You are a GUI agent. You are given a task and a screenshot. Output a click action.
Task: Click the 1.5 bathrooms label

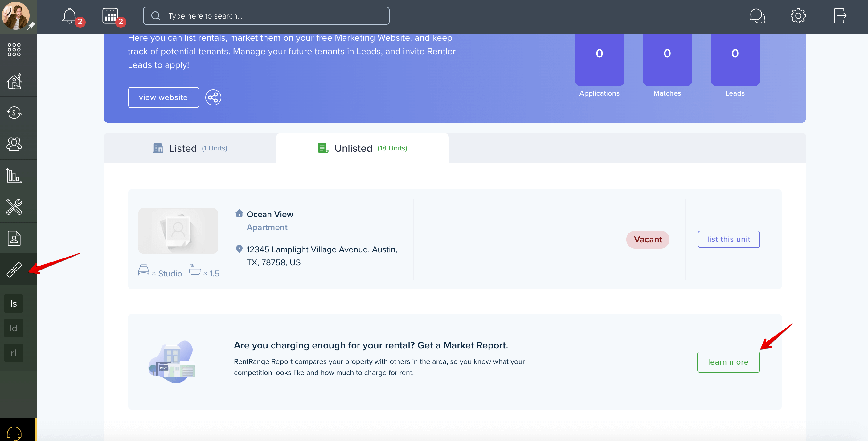tap(214, 274)
